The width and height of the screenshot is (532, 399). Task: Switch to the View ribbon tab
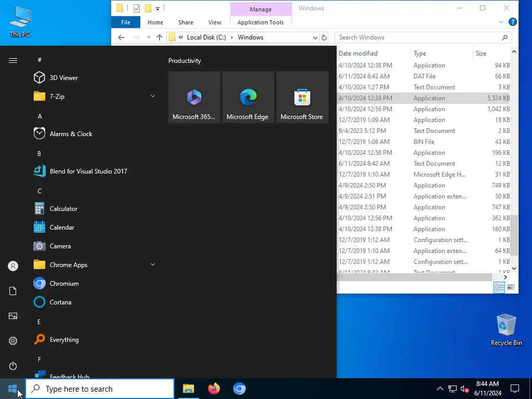tap(215, 22)
